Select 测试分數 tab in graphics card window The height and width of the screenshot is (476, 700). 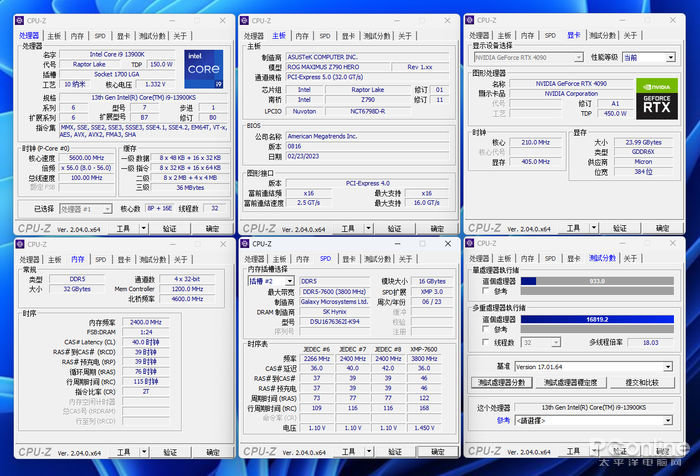[x=602, y=35]
